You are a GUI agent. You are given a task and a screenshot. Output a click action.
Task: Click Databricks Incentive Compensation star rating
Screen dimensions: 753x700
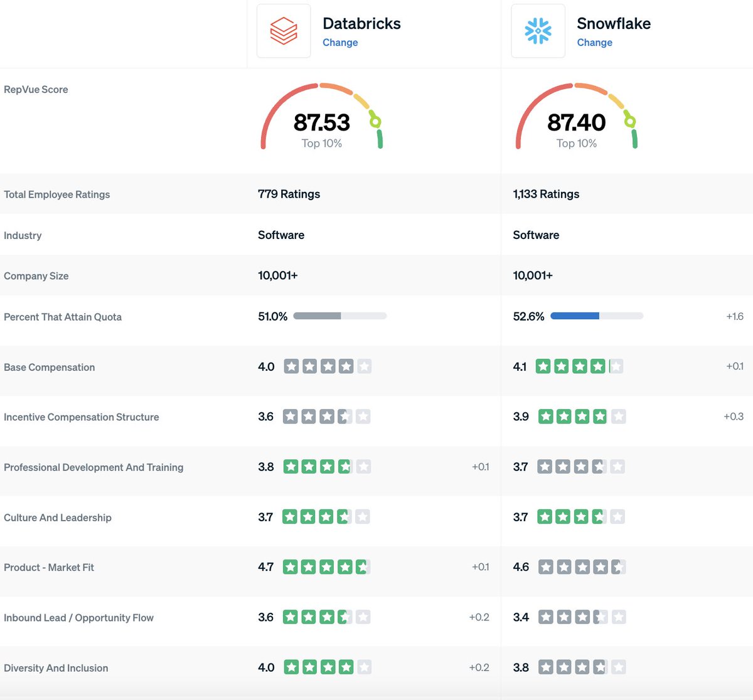(x=326, y=416)
